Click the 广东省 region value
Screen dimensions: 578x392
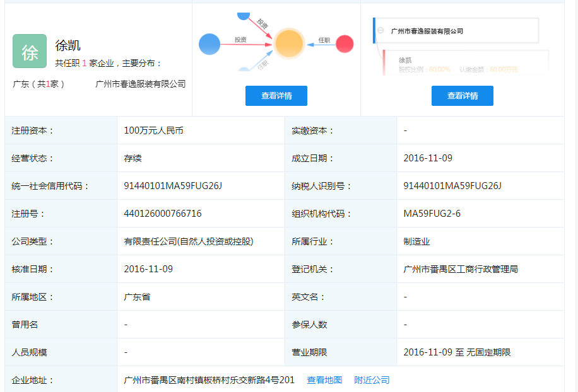pyautogui.click(x=137, y=297)
